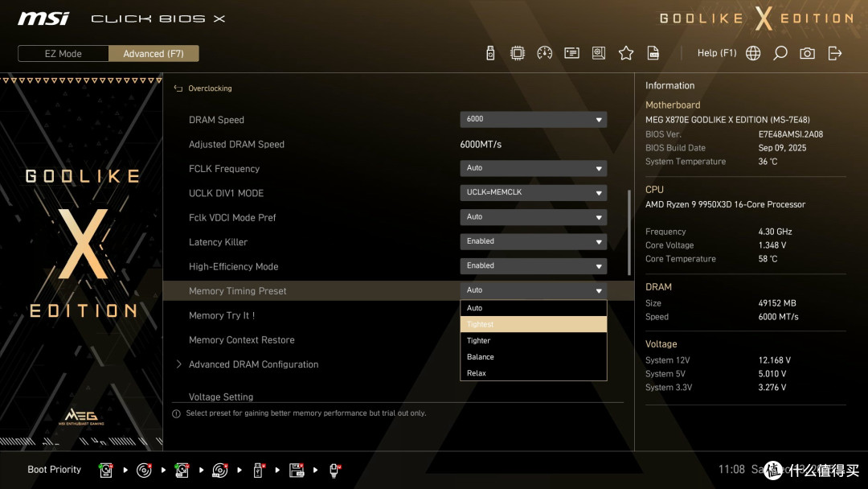Open the hardware monitor gauge icon
The height and width of the screenshot is (489, 868).
(544, 53)
